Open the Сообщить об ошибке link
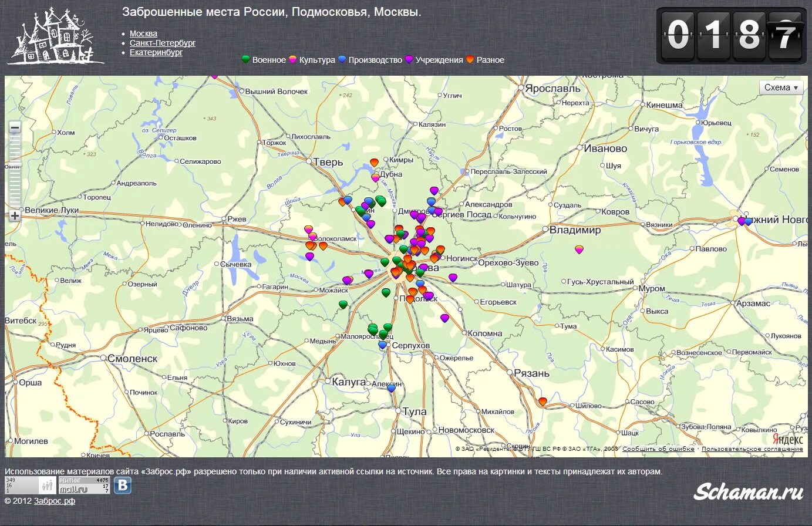The height and width of the screenshot is (526, 812). [658, 449]
